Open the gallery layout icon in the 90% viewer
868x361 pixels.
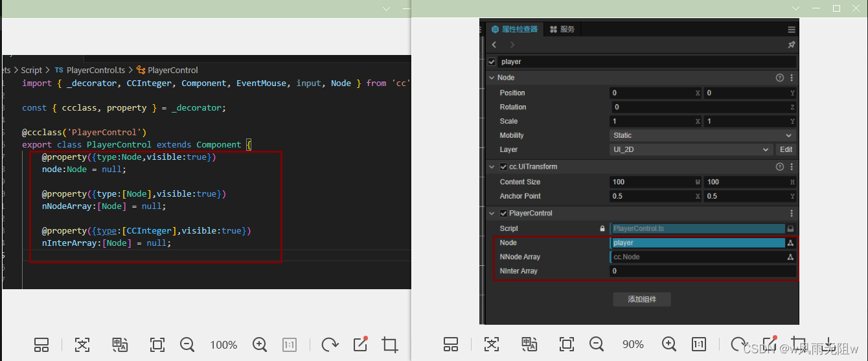(x=451, y=344)
